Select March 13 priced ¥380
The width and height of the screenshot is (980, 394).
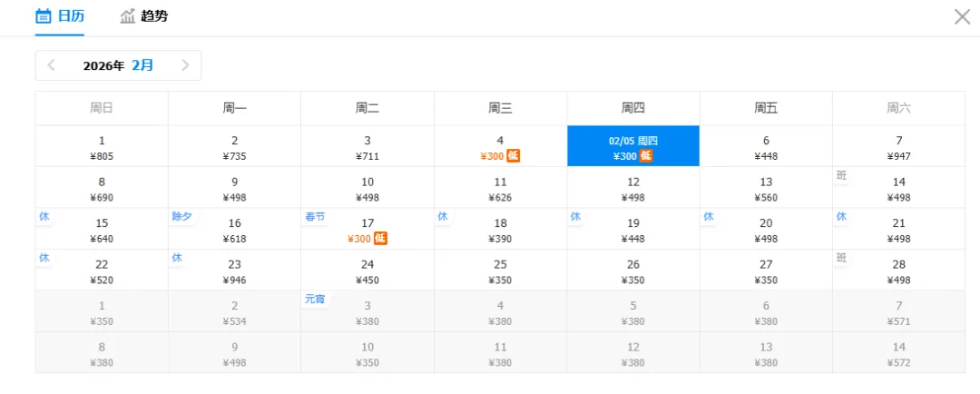[766, 353]
